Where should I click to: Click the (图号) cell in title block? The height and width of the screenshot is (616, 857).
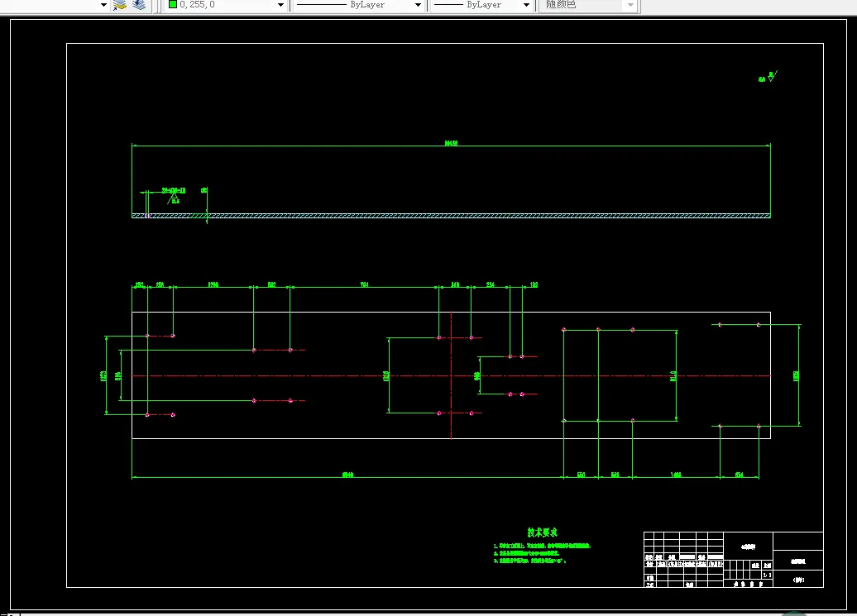[x=798, y=580]
